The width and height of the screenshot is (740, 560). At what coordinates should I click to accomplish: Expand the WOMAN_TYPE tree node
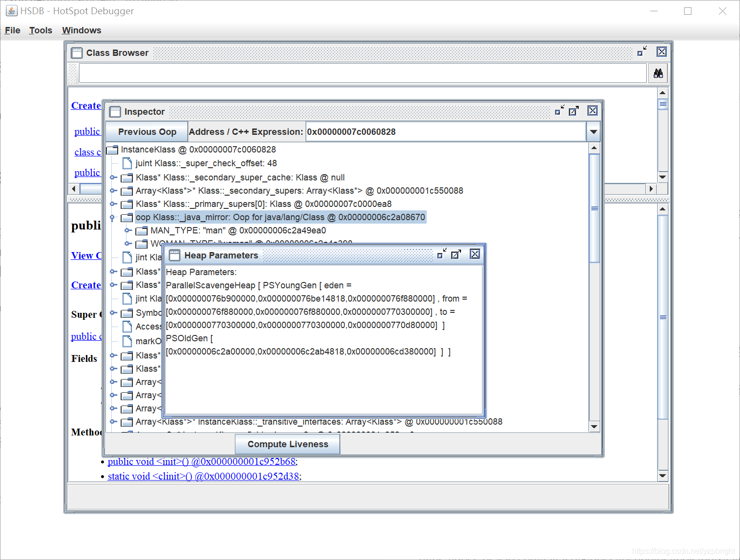128,243
